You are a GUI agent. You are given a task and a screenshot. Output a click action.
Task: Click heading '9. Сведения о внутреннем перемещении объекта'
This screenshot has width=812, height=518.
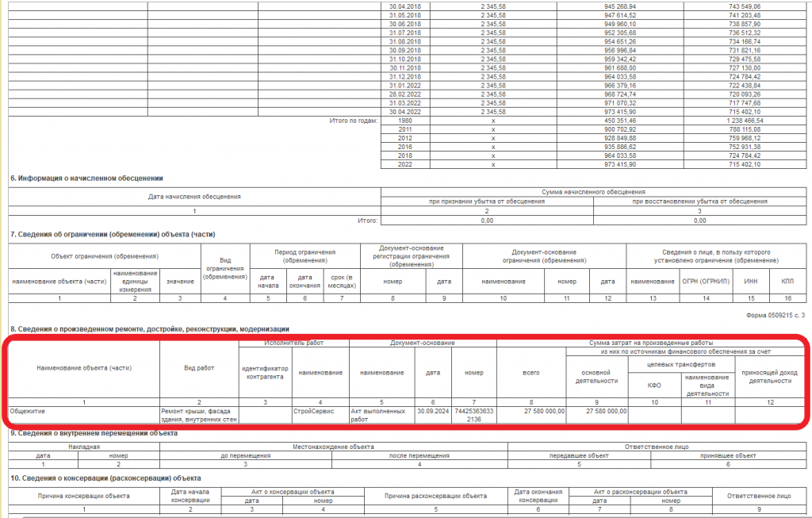(x=94, y=433)
